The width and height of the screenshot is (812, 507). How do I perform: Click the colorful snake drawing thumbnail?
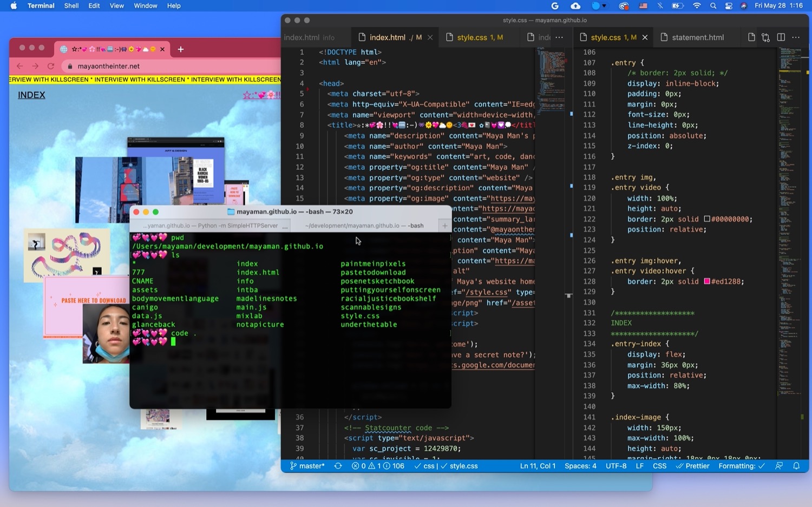67,255
